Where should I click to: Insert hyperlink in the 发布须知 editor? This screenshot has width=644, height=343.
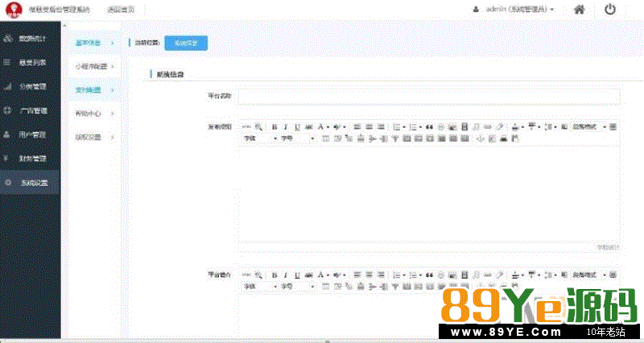488,127
